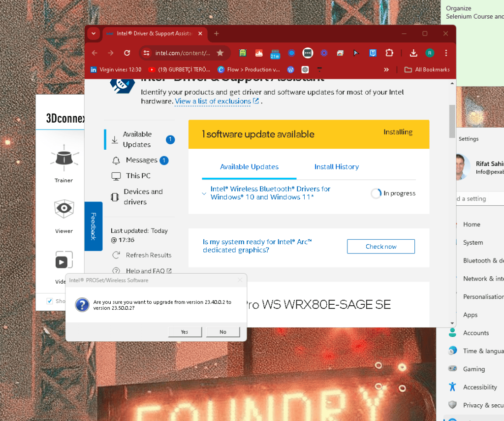Click Refresh Results

(142, 255)
